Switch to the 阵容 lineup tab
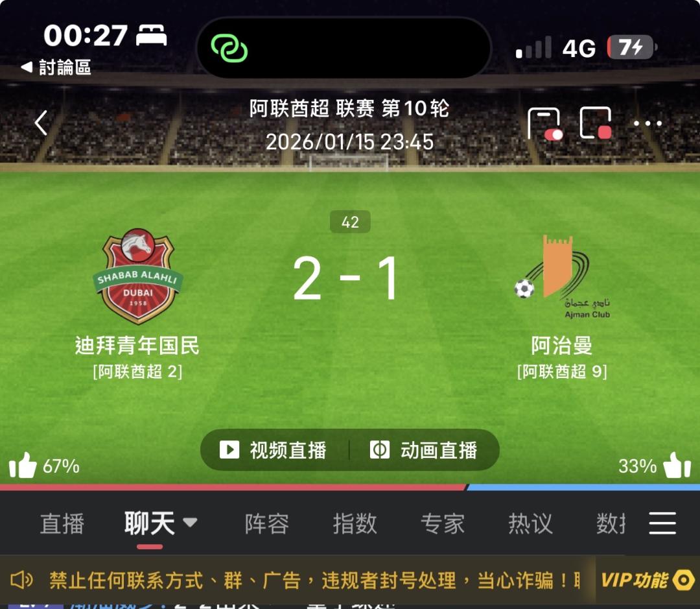 [x=267, y=523]
